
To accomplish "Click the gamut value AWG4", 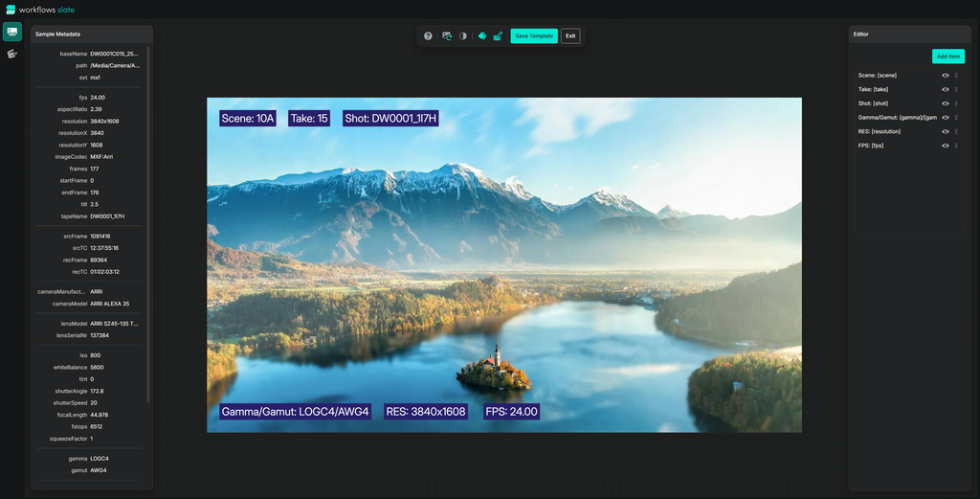I will 99,471.
